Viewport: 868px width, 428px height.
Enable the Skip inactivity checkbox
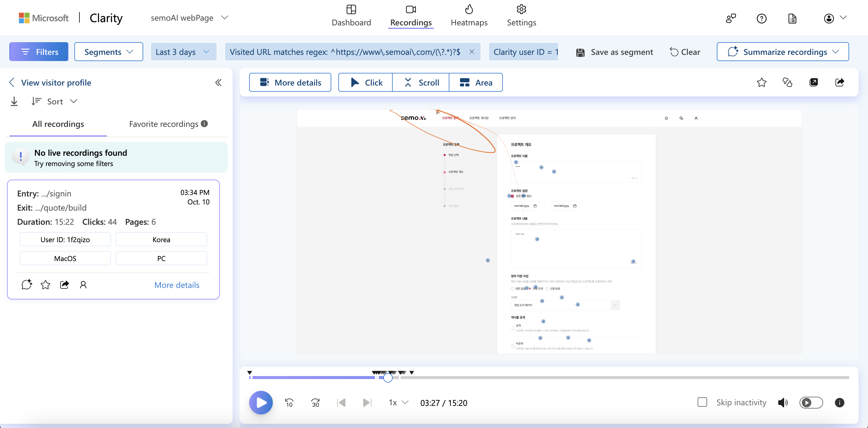coord(702,402)
